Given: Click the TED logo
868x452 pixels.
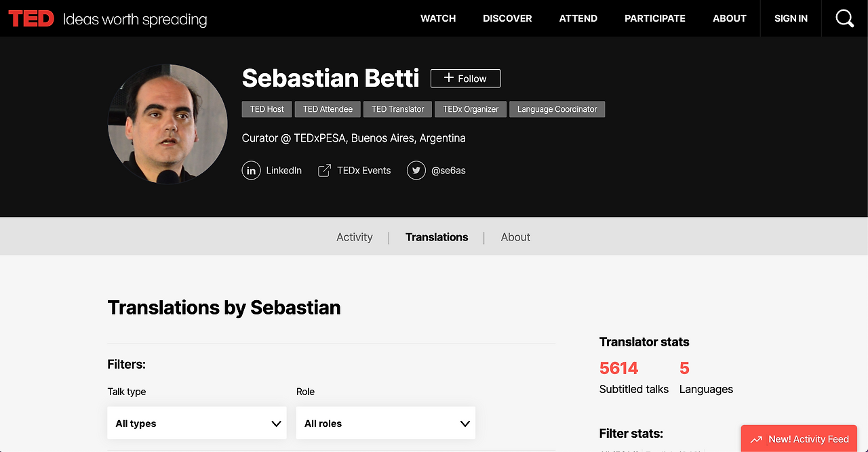Looking at the screenshot, I should pyautogui.click(x=31, y=18).
